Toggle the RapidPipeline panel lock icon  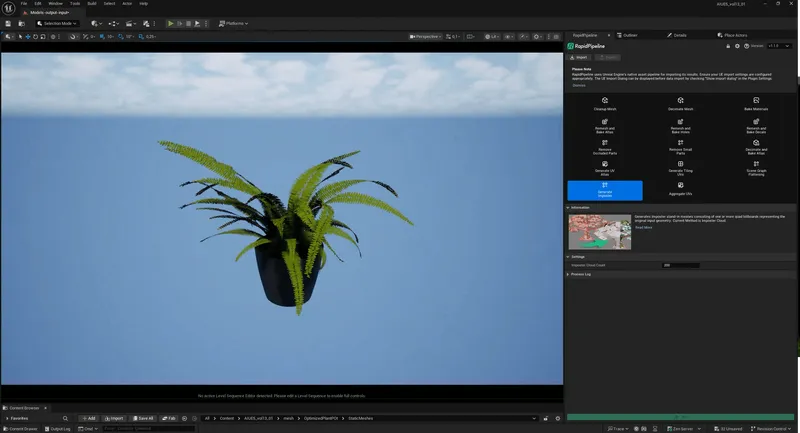pyautogui.click(x=727, y=45)
